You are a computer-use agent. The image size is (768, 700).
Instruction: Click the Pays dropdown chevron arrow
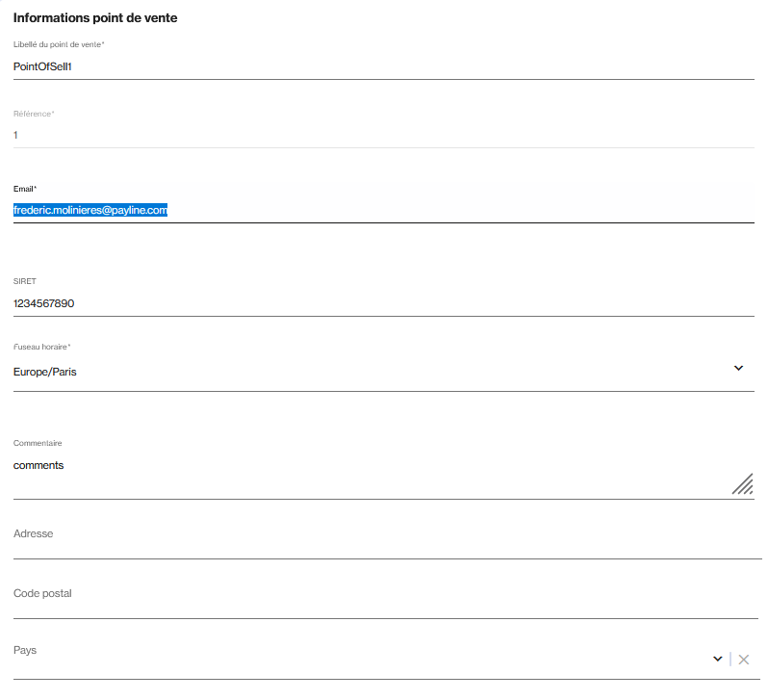(x=717, y=659)
